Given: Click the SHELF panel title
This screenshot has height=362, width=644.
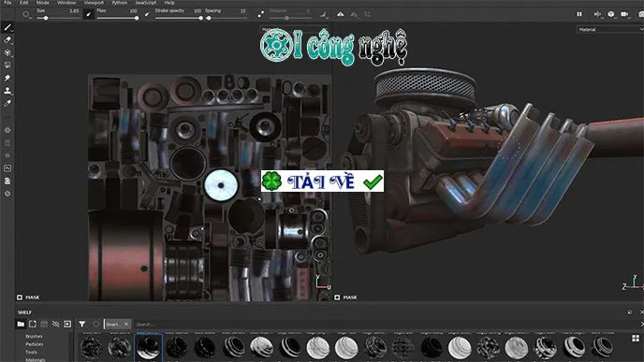Looking at the screenshot, I should click(24, 312).
